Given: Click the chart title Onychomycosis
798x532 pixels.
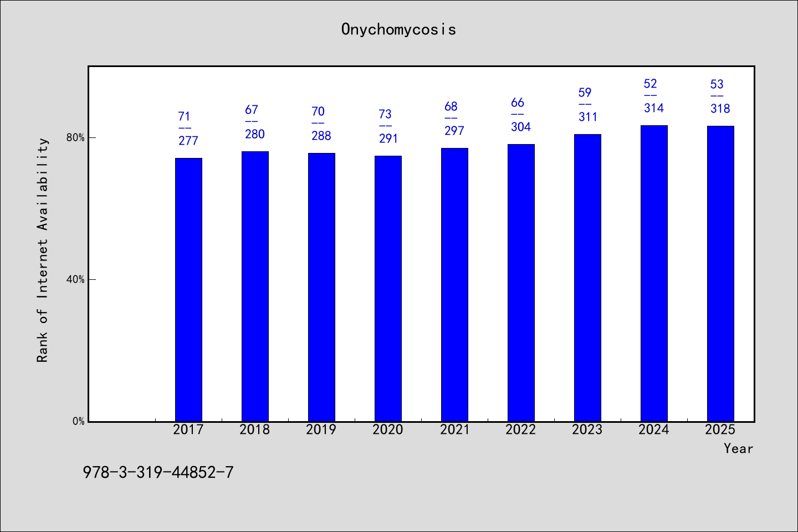Looking at the screenshot, I should tap(398, 29).
